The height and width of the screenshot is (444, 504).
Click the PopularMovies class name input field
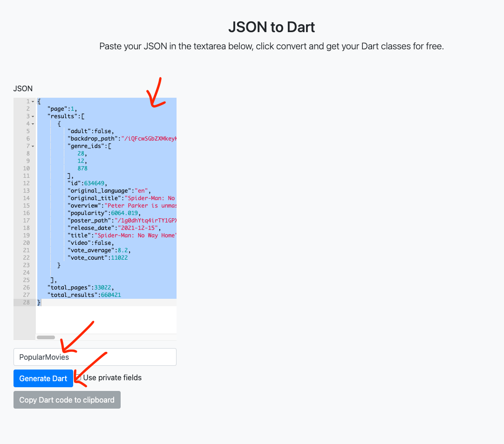point(95,357)
